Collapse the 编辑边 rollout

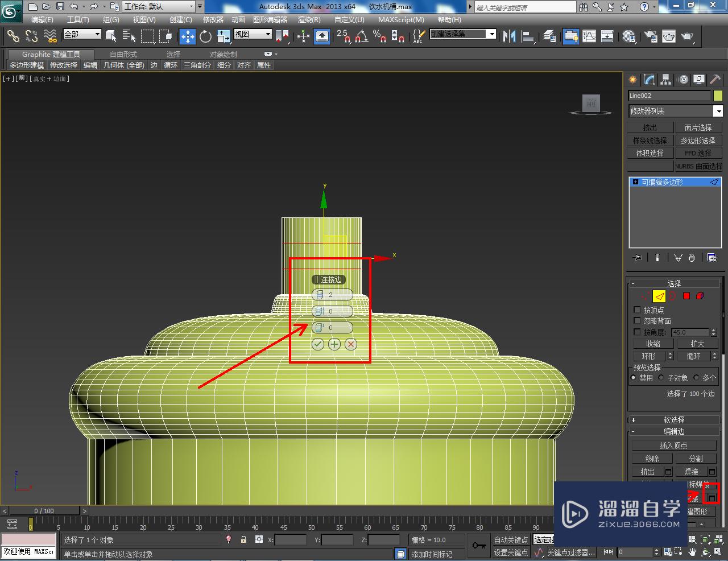675,431
